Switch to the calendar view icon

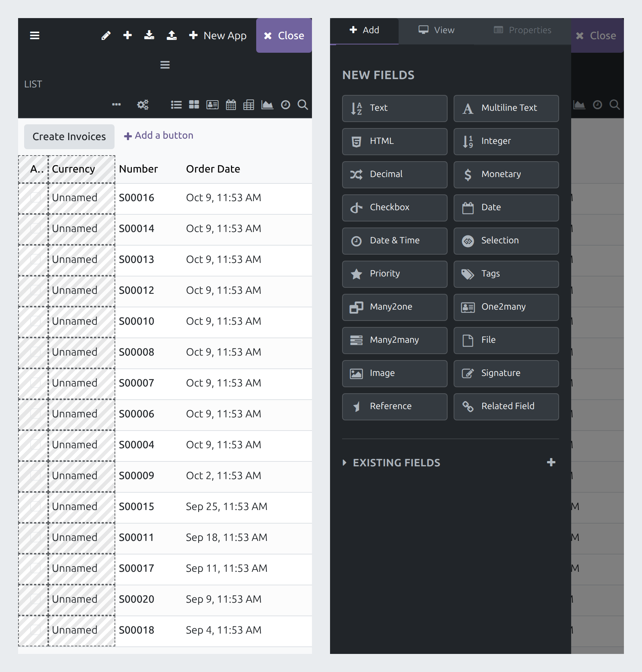(231, 104)
